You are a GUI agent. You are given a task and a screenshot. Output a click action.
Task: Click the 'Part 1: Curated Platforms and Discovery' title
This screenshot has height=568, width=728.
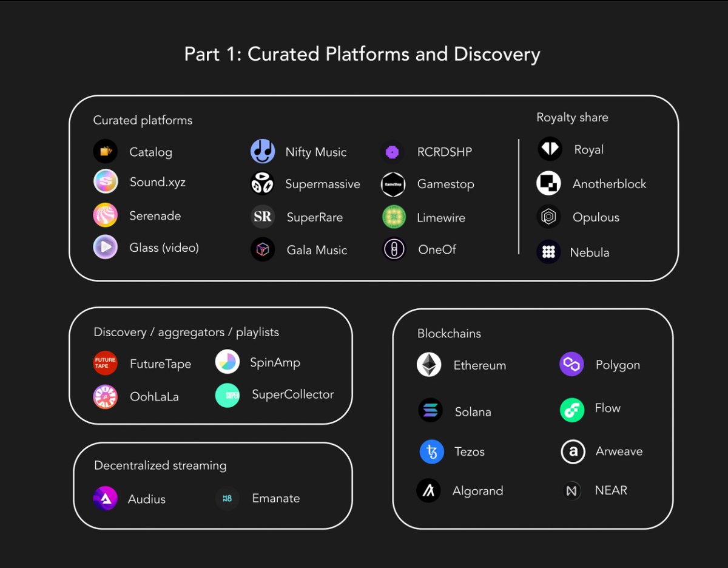pos(362,54)
